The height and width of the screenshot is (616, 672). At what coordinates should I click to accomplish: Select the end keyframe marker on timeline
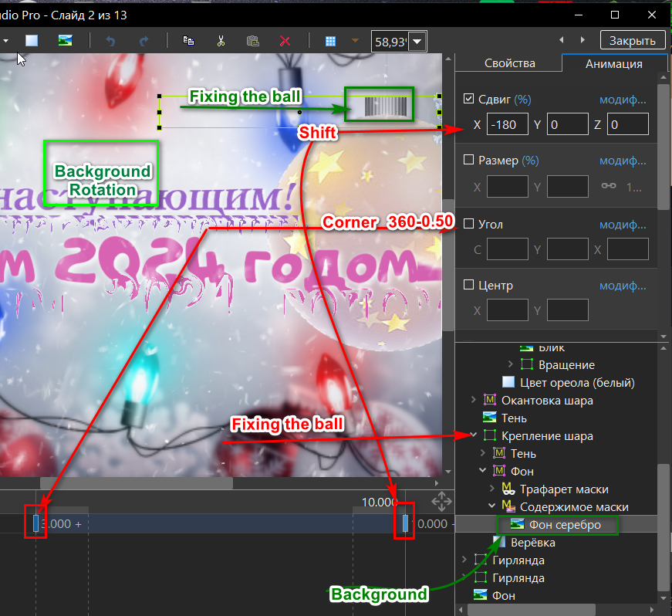pyautogui.click(x=406, y=523)
